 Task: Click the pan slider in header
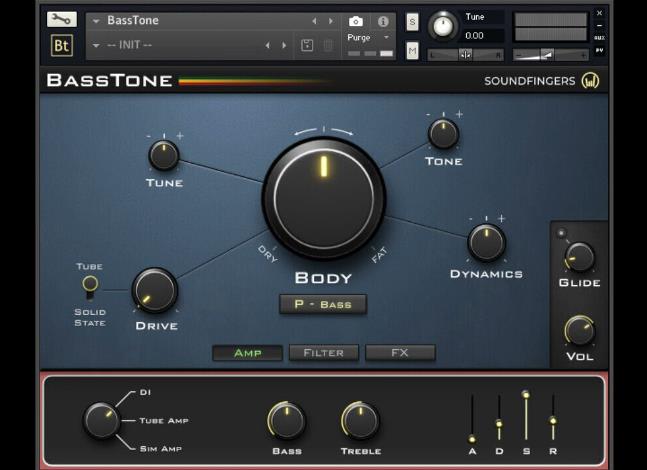(x=465, y=54)
